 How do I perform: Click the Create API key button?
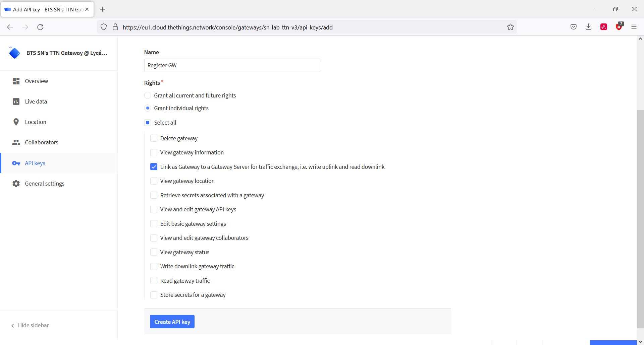pos(172,322)
